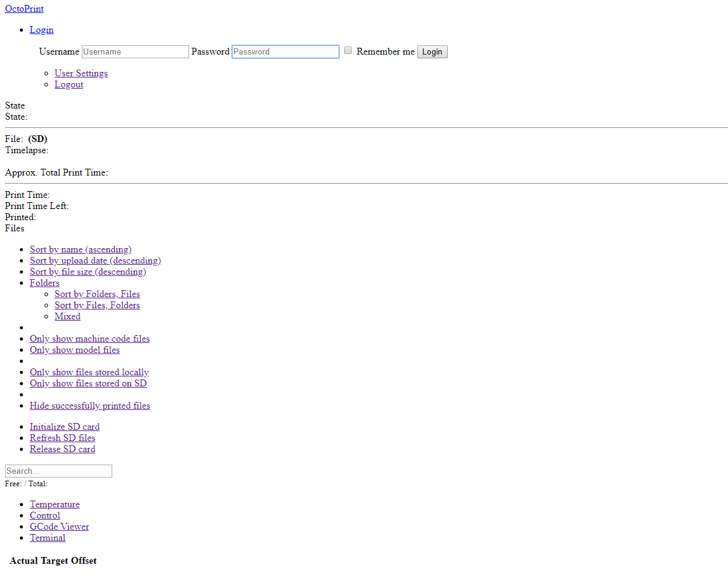Toggle Hide successfully printed files

(x=90, y=406)
